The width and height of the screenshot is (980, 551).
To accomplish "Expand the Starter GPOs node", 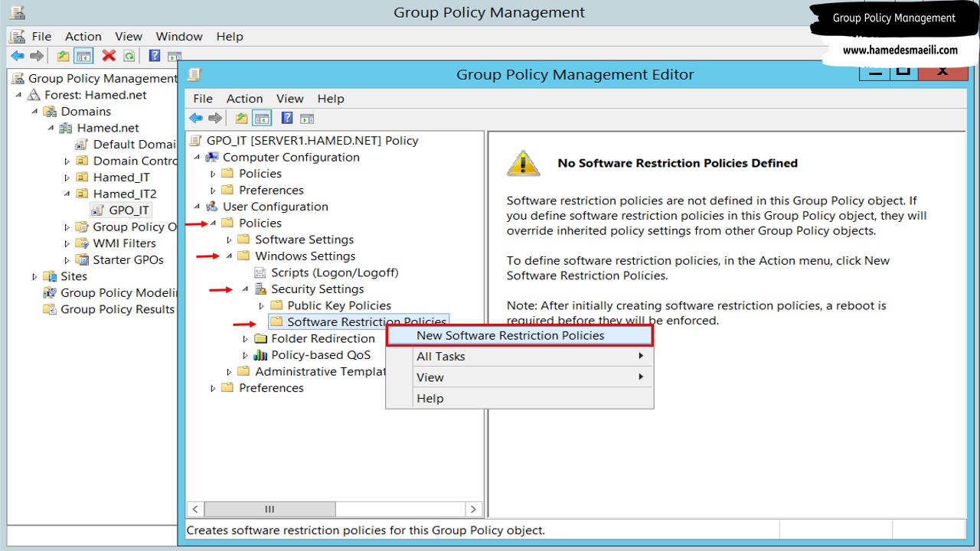I will (67, 260).
